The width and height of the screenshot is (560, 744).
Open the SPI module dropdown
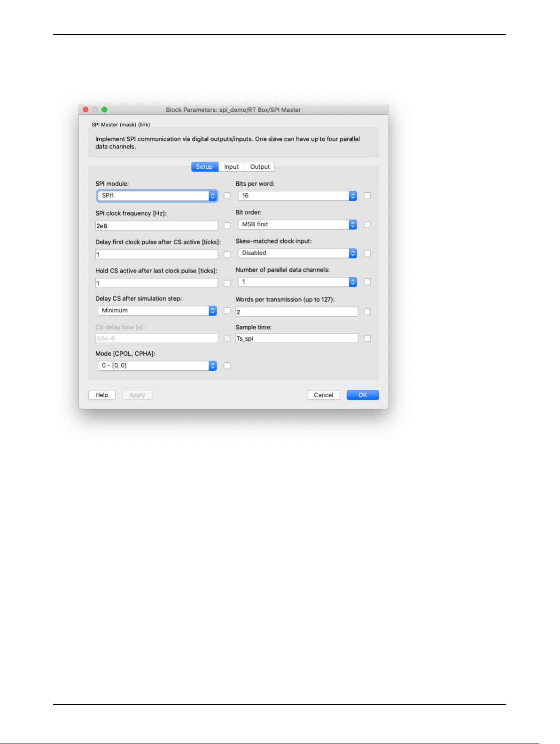click(157, 196)
